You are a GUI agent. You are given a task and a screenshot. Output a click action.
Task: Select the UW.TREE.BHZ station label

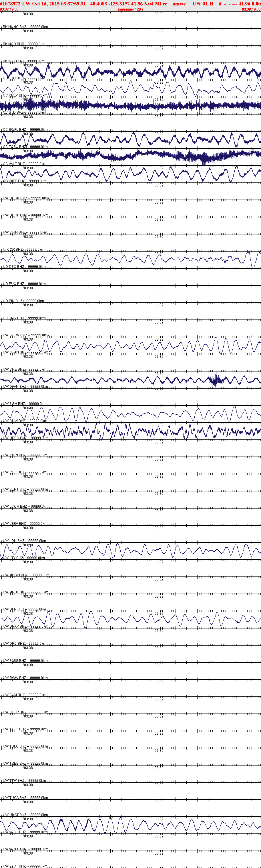coord(25,764)
